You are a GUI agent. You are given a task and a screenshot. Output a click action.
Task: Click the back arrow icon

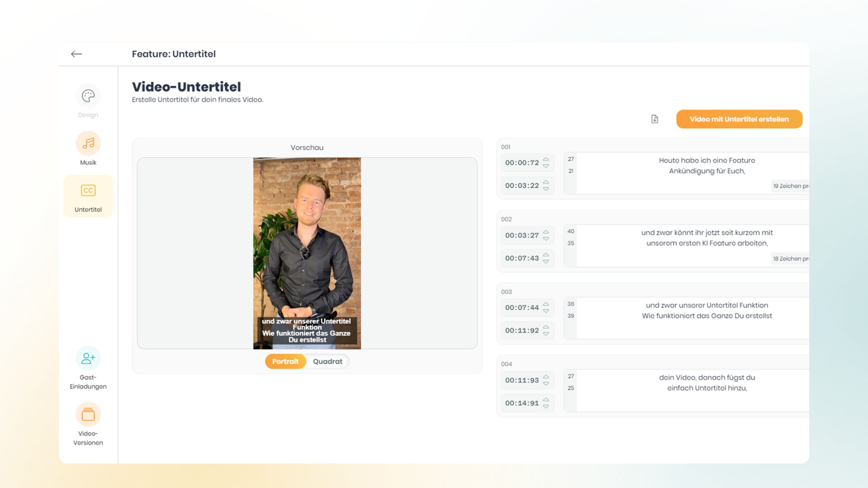point(76,54)
